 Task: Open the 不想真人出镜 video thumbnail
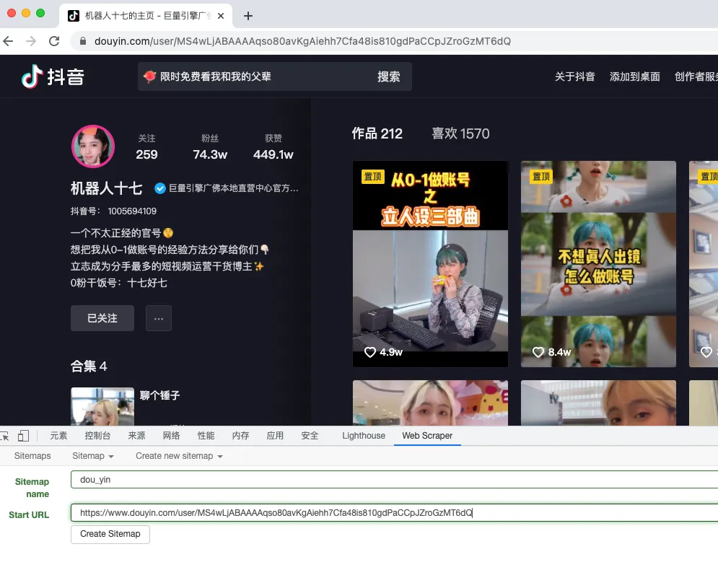click(598, 264)
